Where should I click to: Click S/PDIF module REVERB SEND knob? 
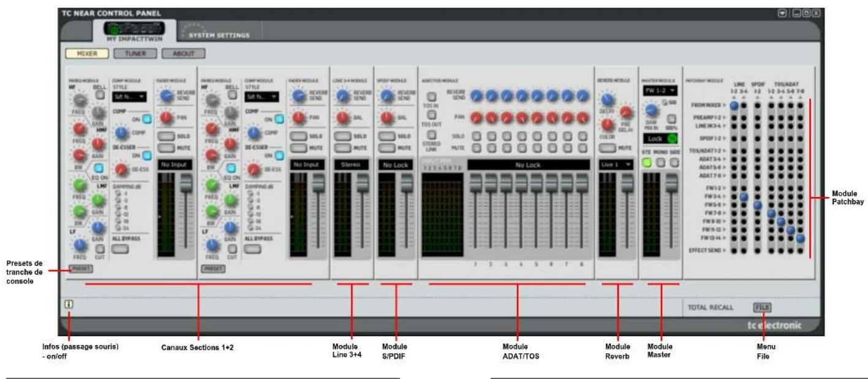point(387,95)
